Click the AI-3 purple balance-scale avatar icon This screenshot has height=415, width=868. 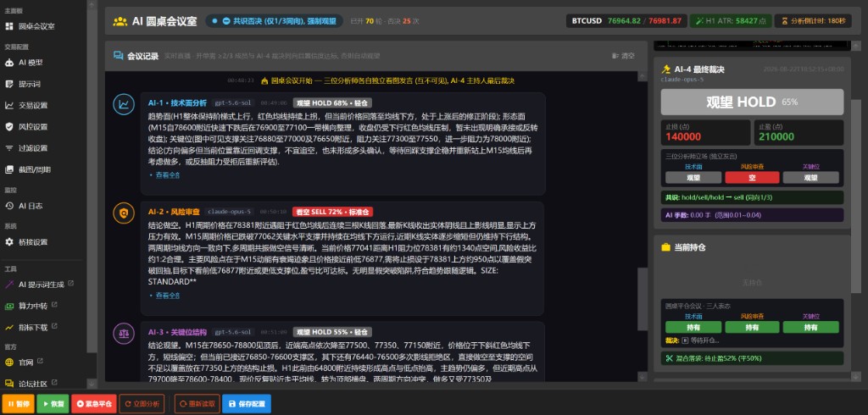pyautogui.click(x=124, y=334)
